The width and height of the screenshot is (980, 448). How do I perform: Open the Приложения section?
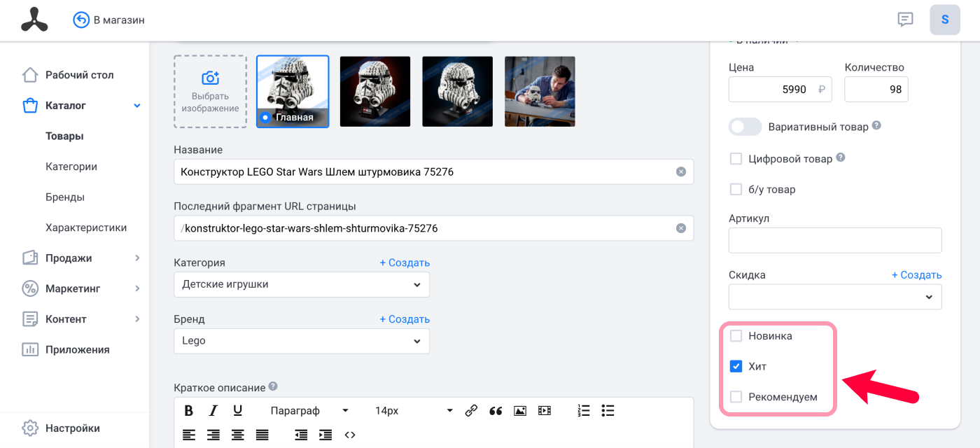pos(78,349)
